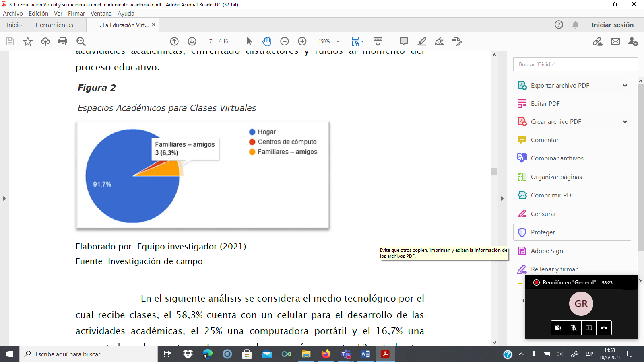Share a link to the file
The image size is (644, 362).
pos(598,41)
